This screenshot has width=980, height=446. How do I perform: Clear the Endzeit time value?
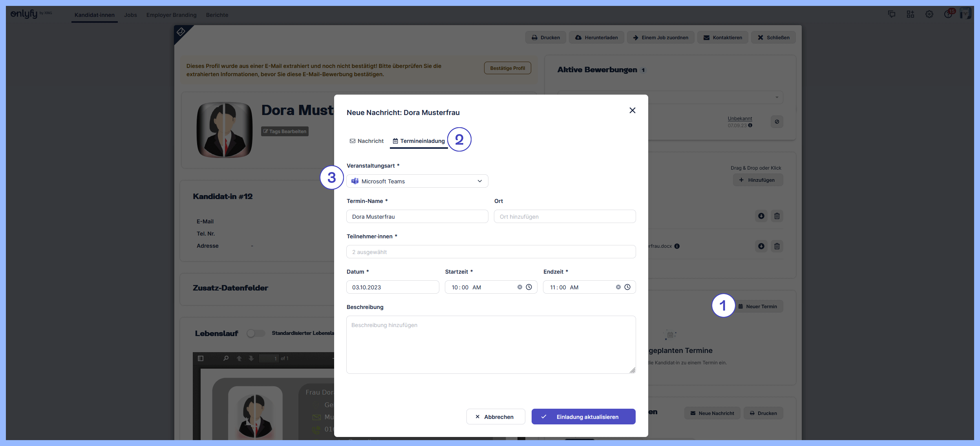coord(618,287)
